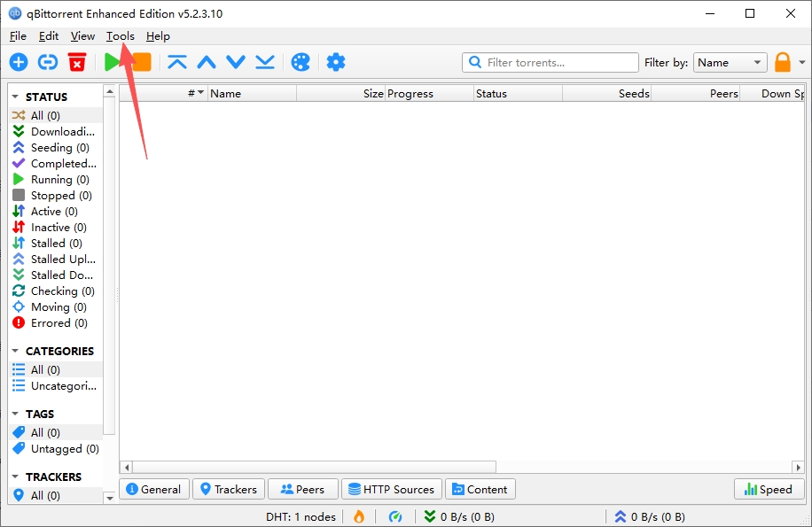Select the Inactive (0) filter
The height and width of the screenshot is (527, 812).
click(56, 228)
